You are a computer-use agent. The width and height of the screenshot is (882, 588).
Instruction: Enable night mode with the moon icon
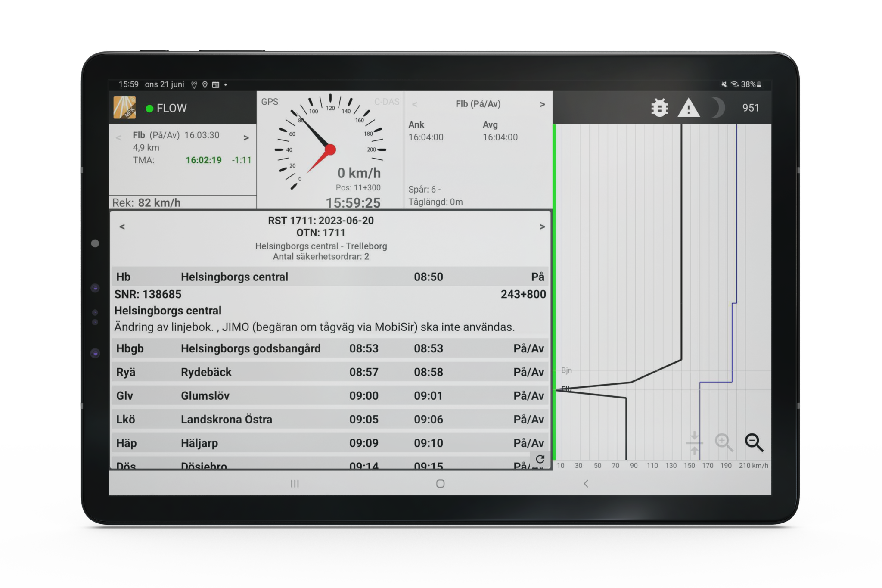click(717, 107)
